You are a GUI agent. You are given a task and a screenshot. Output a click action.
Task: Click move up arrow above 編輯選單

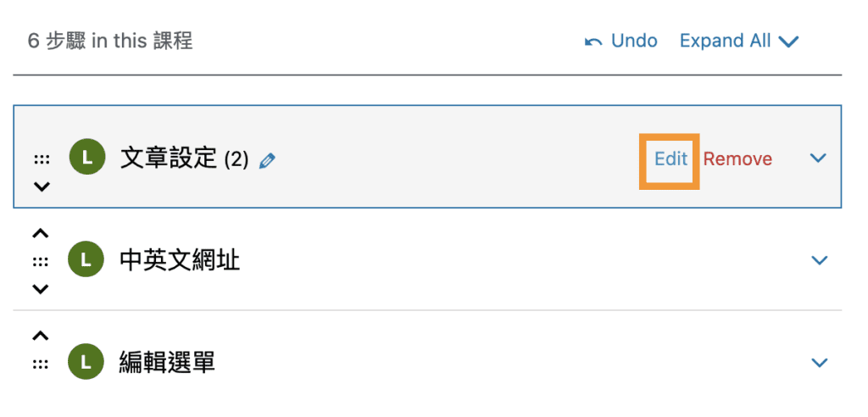41,336
